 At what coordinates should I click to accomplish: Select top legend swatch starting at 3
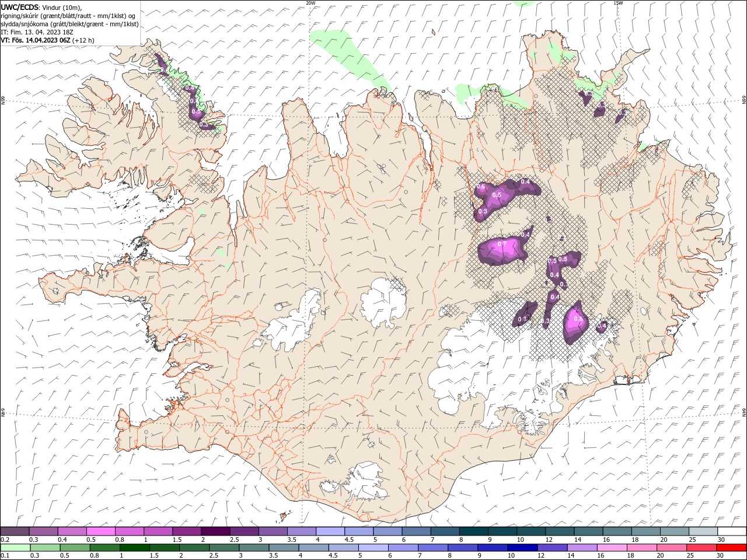(273, 531)
